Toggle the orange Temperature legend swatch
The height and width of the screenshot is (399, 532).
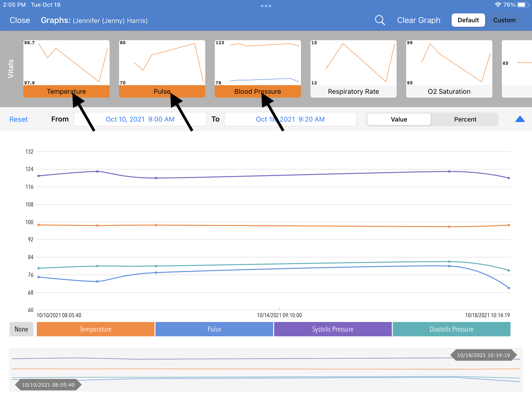95,329
